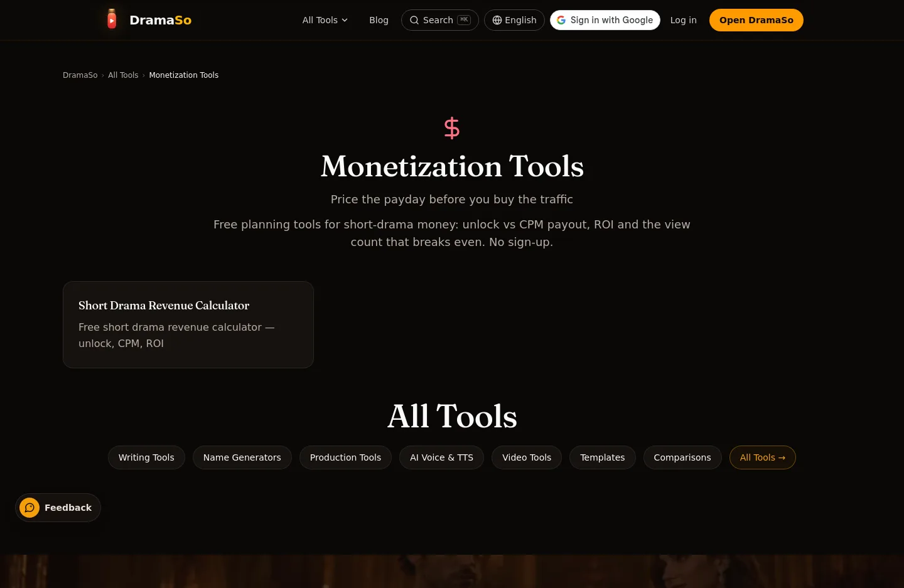Viewport: 904px width, 588px height.
Task: Click the Monetization Tools breadcrumb text
Action: [184, 75]
